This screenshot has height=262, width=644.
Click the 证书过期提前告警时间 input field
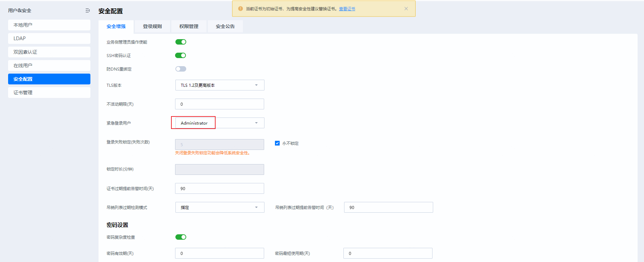[220, 188]
